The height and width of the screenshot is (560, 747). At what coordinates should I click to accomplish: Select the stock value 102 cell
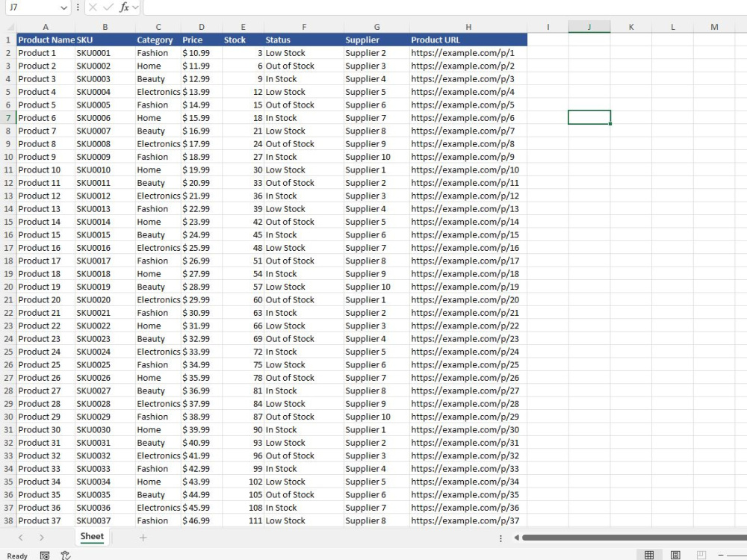(x=243, y=482)
